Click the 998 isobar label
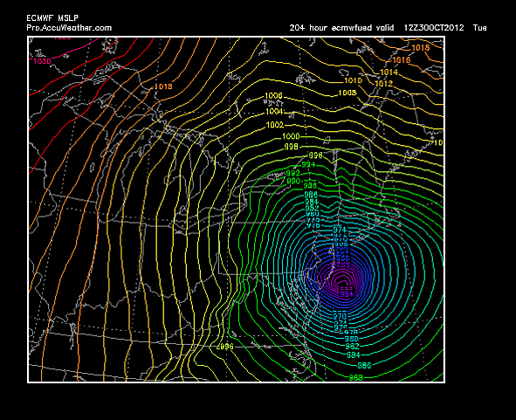 point(292,147)
